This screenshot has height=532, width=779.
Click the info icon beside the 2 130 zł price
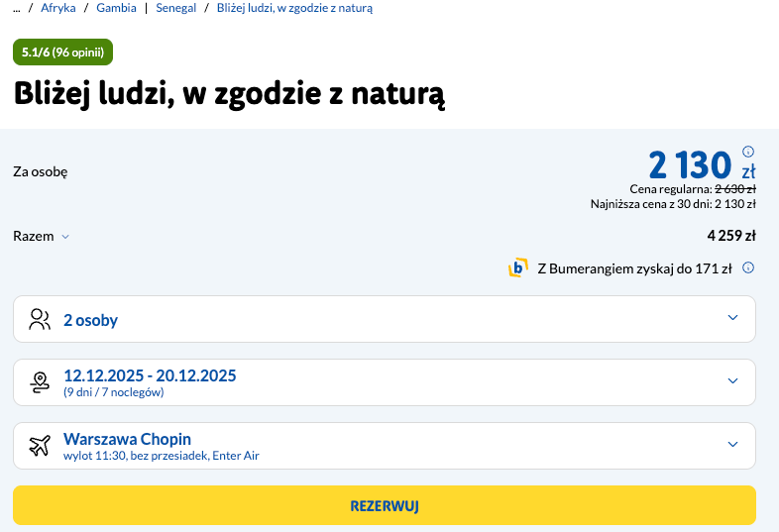coord(748,152)
